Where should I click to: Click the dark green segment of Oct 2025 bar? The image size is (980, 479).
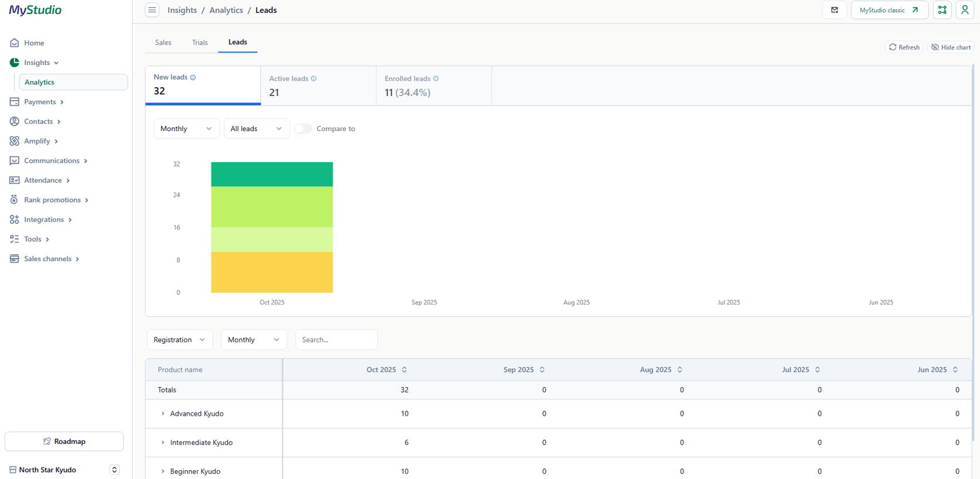click(x=272, y=175)
